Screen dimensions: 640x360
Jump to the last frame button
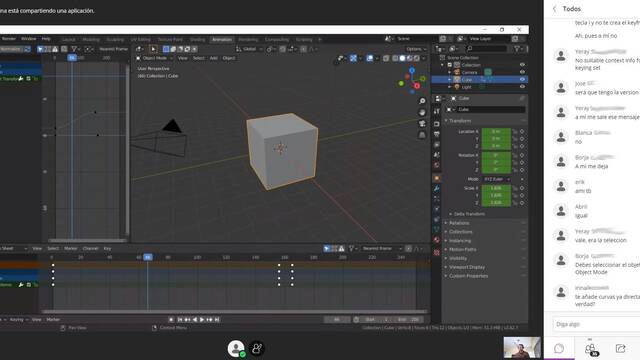click(217, 320)
